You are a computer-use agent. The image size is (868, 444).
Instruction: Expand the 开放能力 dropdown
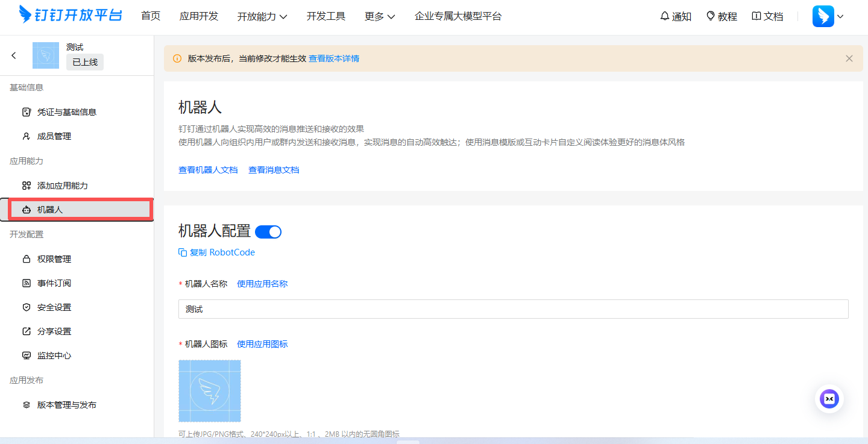[x=262, y=16]
